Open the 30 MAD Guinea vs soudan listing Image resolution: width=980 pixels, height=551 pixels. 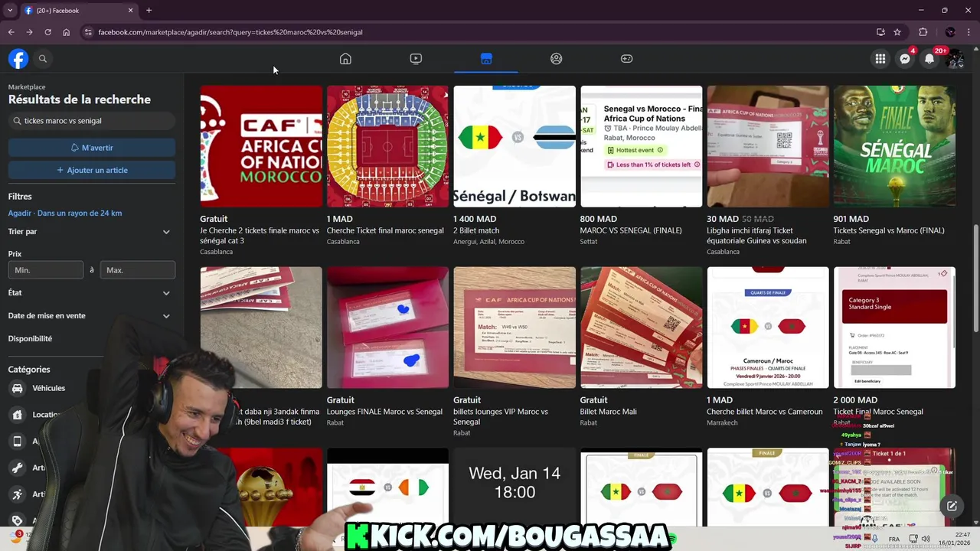[768, 170]
